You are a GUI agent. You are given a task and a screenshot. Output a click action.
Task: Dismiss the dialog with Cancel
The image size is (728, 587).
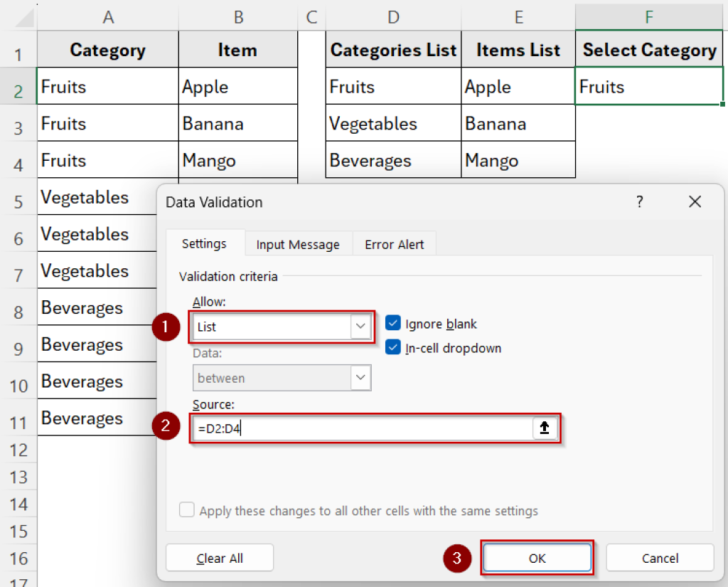coord(659,559)
